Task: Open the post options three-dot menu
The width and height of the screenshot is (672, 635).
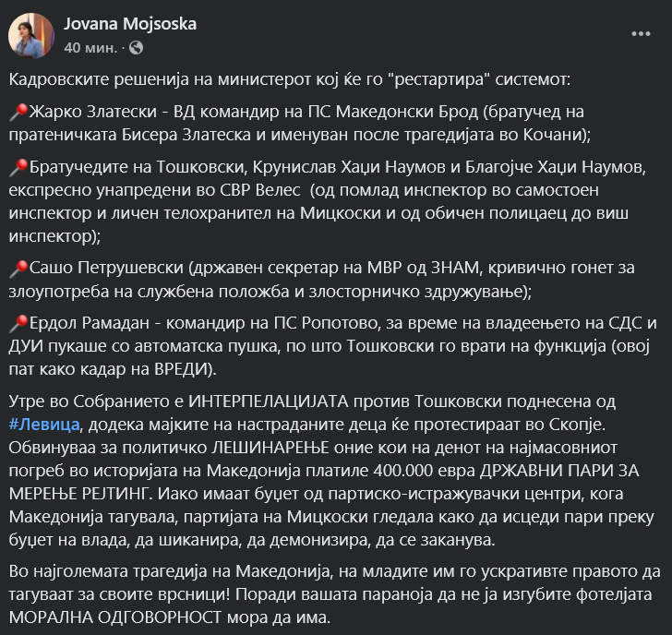Action: [641, 33]
